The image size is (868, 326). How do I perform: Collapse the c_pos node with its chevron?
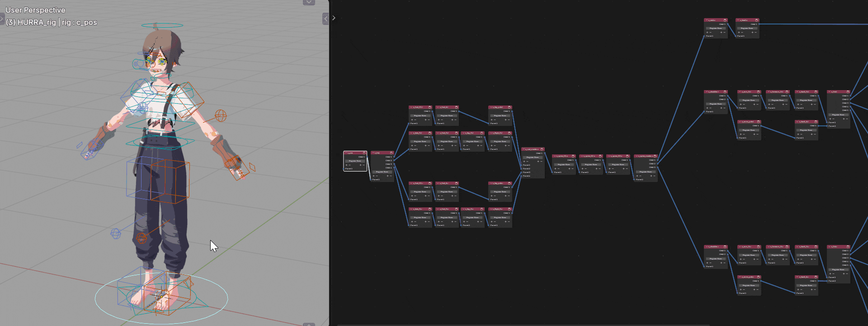pyautogui.click(x=346, y=153)
